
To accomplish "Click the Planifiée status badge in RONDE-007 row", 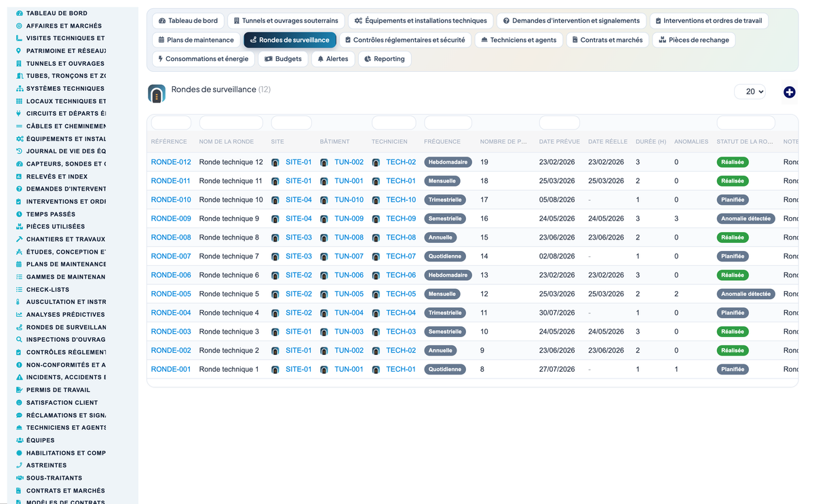I will [733, 256].
